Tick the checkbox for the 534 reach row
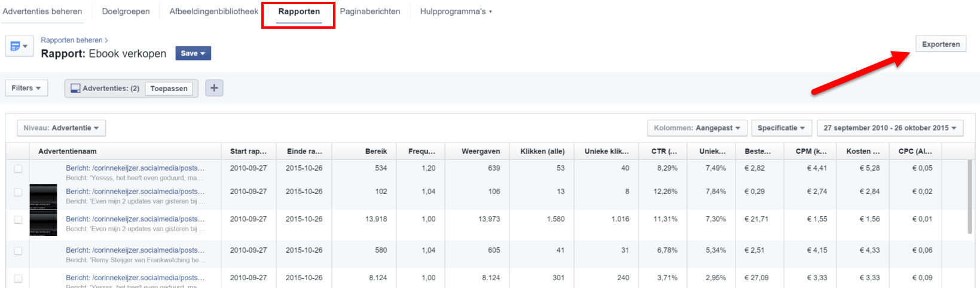 (18, 169)
